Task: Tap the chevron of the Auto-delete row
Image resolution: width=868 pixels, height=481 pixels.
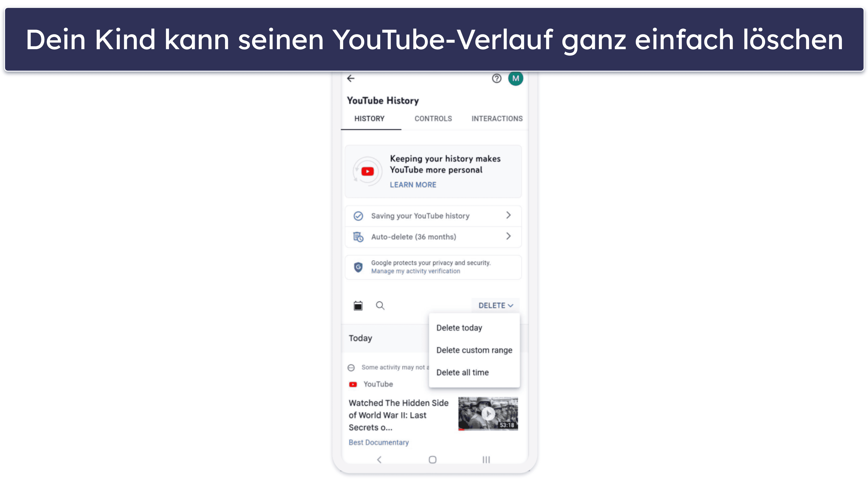Action: coord(508,236)
